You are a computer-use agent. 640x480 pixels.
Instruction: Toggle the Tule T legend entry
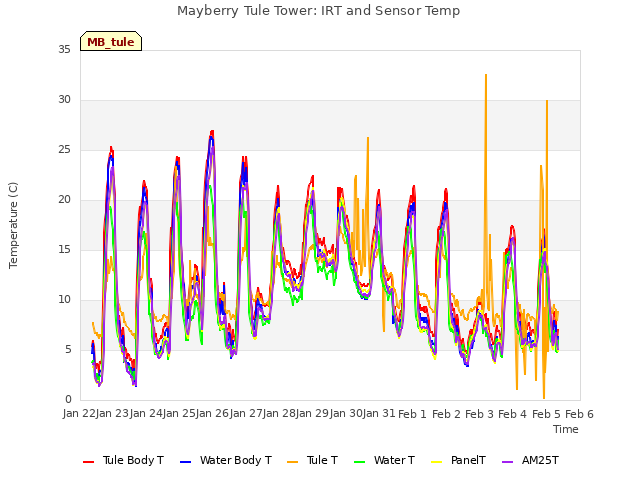313,460
